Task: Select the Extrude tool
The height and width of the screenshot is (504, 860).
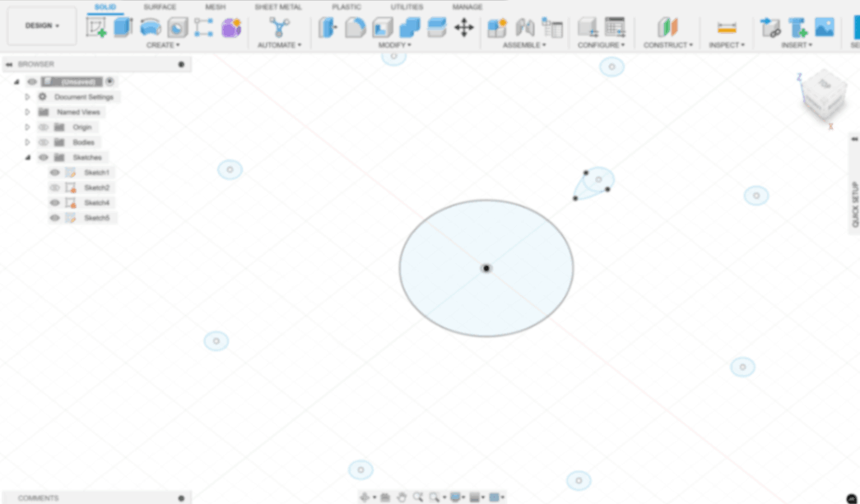Action: (123, 27)
